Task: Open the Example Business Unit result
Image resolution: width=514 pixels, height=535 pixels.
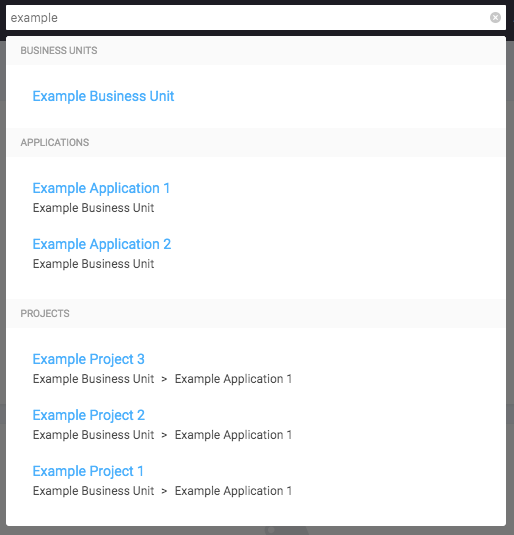Action: (103, 96)
